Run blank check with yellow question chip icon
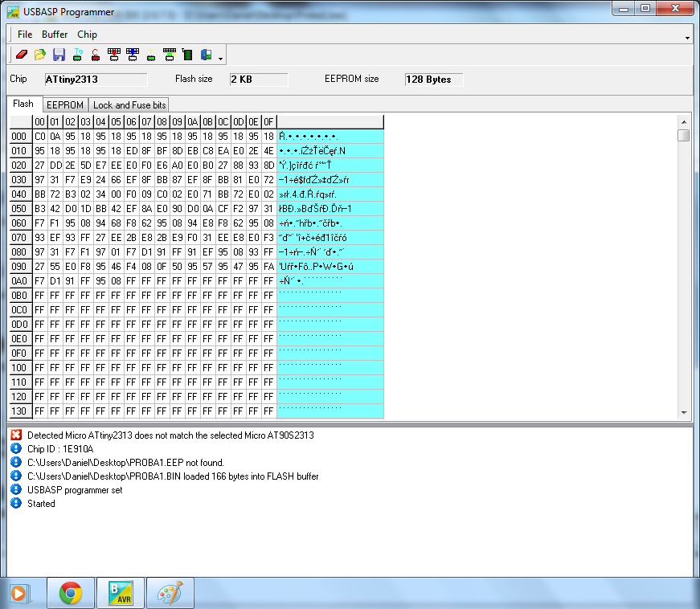700x609 pixels. (151, 55)
